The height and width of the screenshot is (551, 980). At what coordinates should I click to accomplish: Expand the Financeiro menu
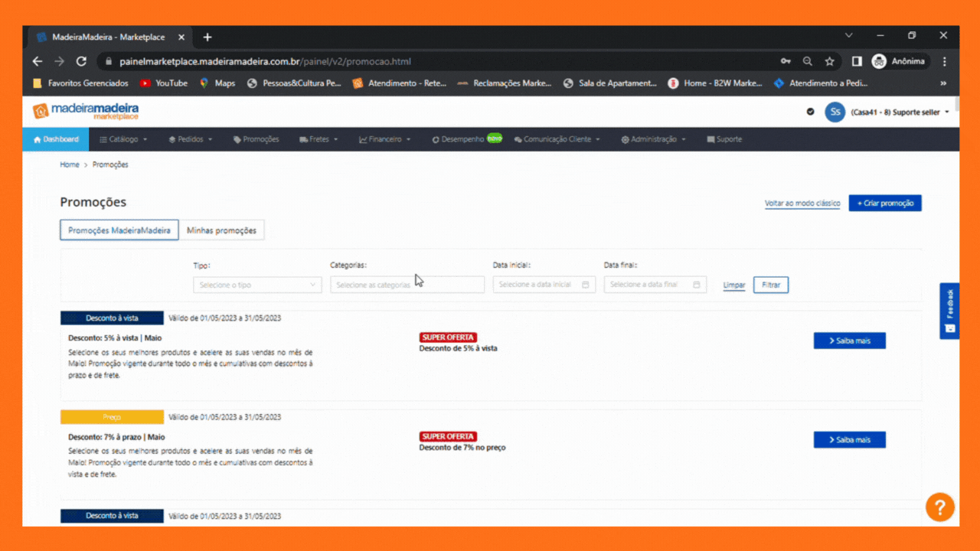click(384, 139)
